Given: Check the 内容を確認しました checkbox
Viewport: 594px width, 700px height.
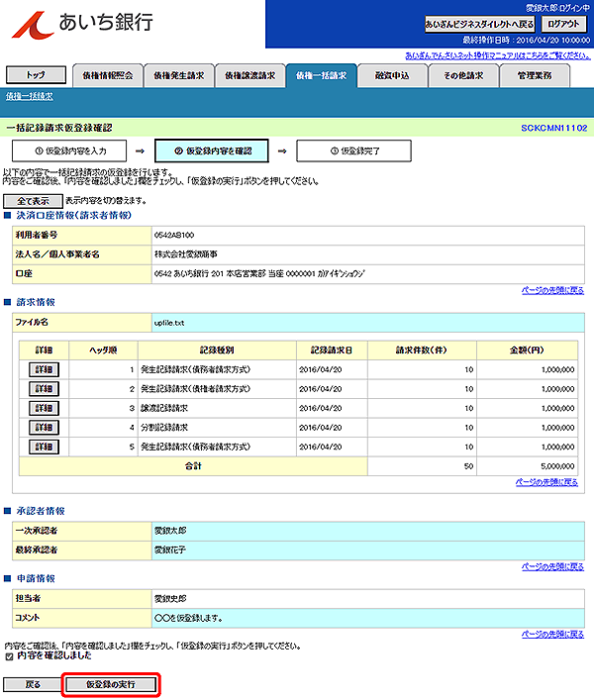Looking at the screenshot, I should pyautogui.click(x=9, y=656).
